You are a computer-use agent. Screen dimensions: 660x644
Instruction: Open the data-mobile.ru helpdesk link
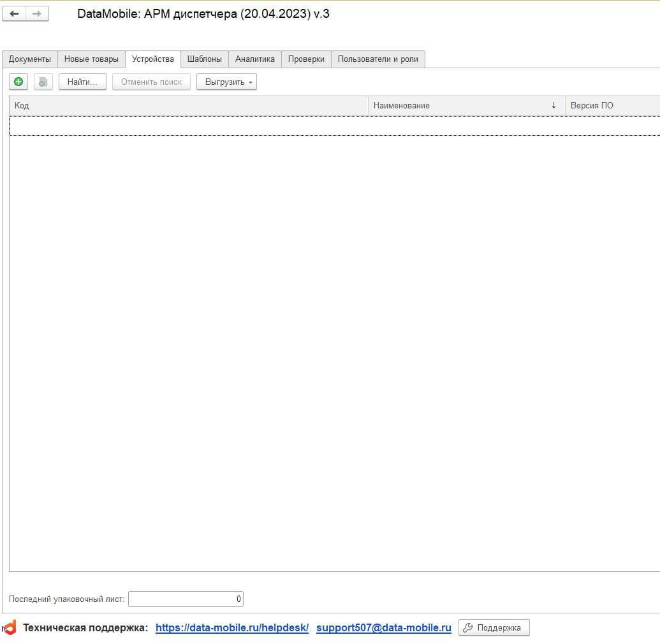[x=232, y=628]
